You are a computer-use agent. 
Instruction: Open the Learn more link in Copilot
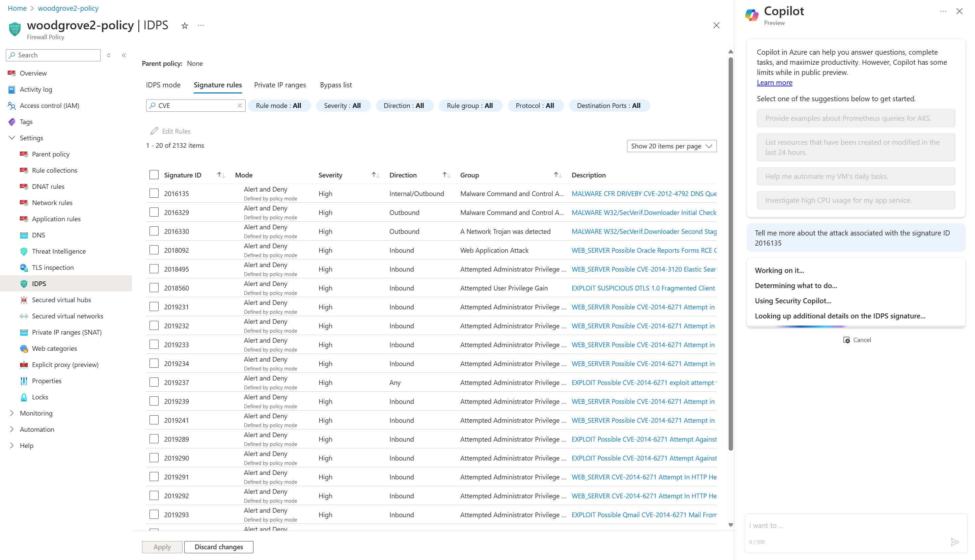774,82
